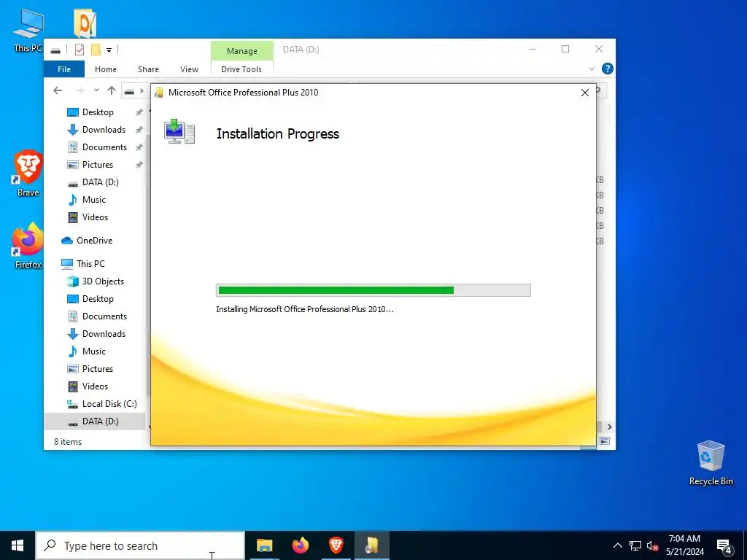
Task: Open the network status tray icon
Action: click(x=635, y=545)
